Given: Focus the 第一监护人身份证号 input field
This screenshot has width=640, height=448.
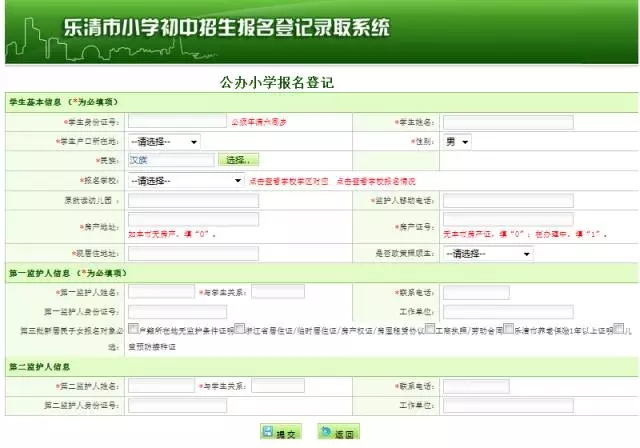Looking at the screenshot, I should click(x=177, y=312).
